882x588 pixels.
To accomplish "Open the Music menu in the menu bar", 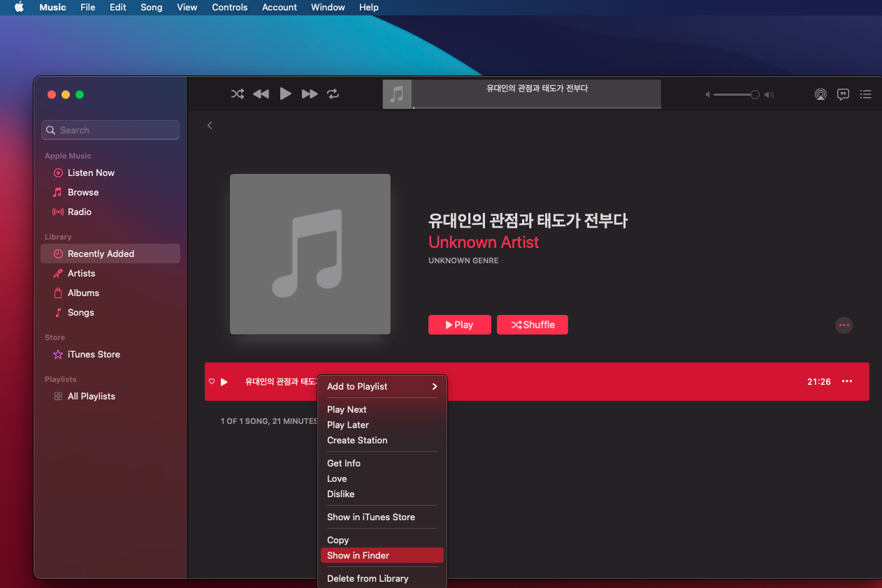I will [53, 7].
